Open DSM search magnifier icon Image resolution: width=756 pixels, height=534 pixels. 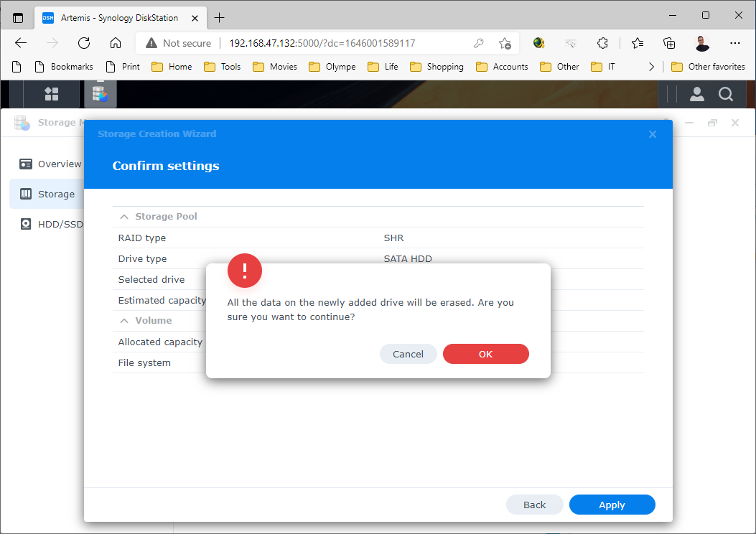point(726,94)
